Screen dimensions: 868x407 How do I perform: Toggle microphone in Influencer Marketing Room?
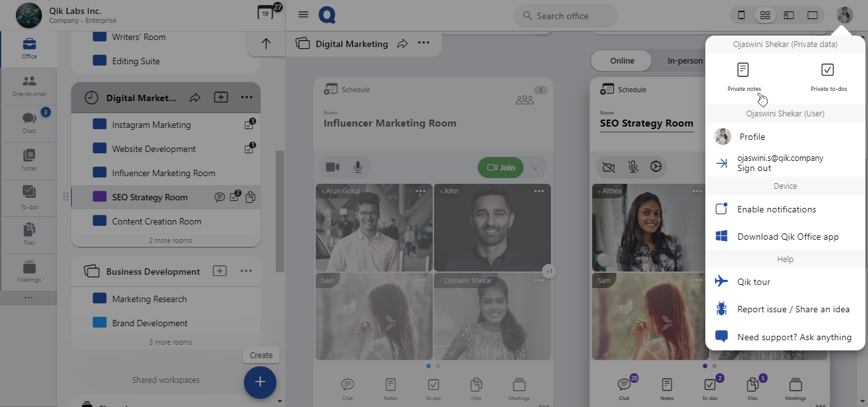(x=358, y=167)
